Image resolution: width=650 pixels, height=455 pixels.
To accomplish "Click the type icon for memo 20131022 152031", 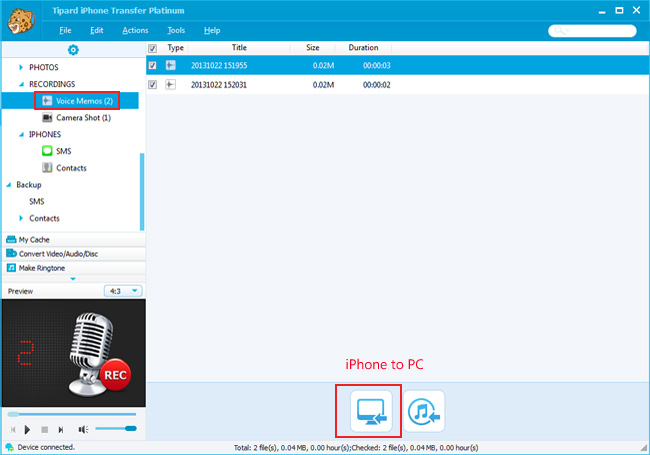I will pos(170,85).
